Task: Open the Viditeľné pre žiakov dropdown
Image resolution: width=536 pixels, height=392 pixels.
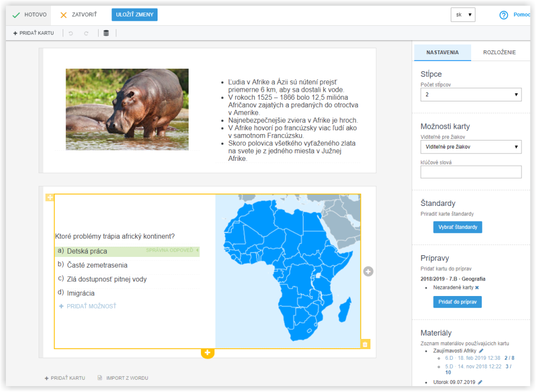Action: 471,147
